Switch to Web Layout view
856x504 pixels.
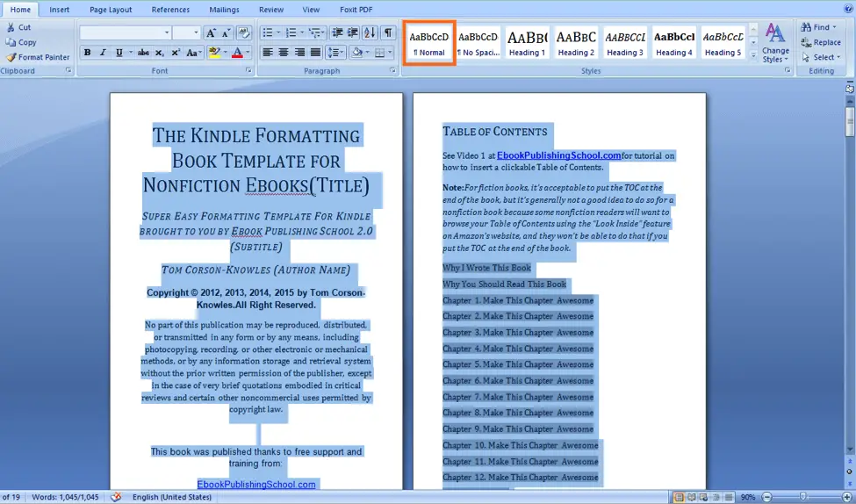coord(704,497)
